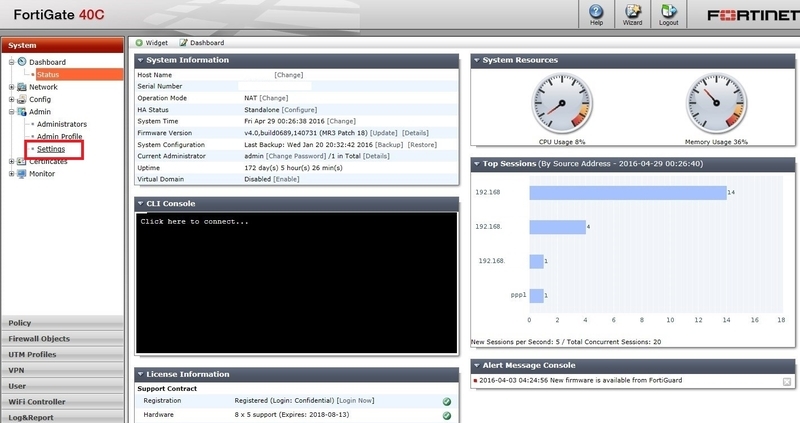Image resolution: width=800 pixels, height=423 pixels.
Task: Expand the Config tree node
Action: click(11, 99)
